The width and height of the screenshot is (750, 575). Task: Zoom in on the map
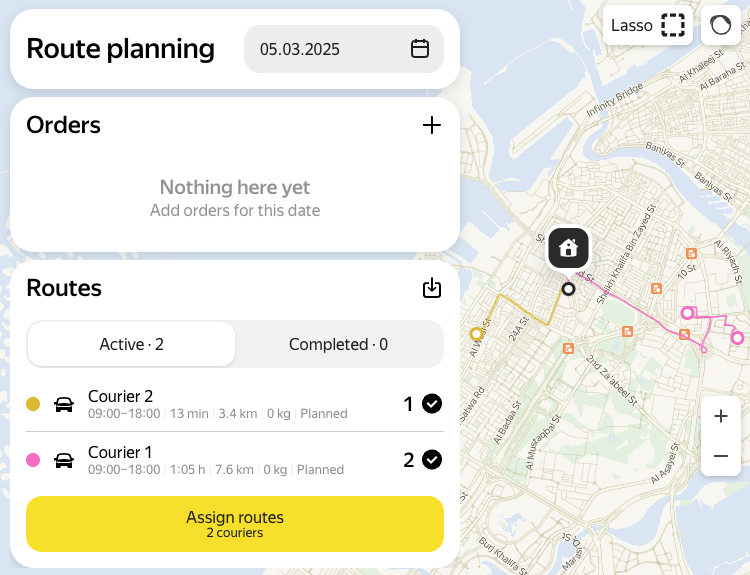(x=721, y=416)
